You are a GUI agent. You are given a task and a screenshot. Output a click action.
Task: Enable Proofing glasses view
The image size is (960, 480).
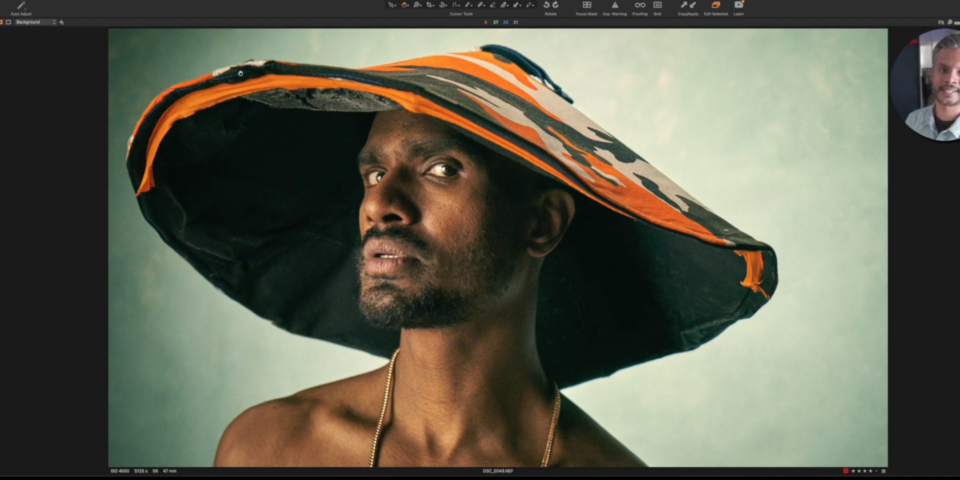coord(640,5)
